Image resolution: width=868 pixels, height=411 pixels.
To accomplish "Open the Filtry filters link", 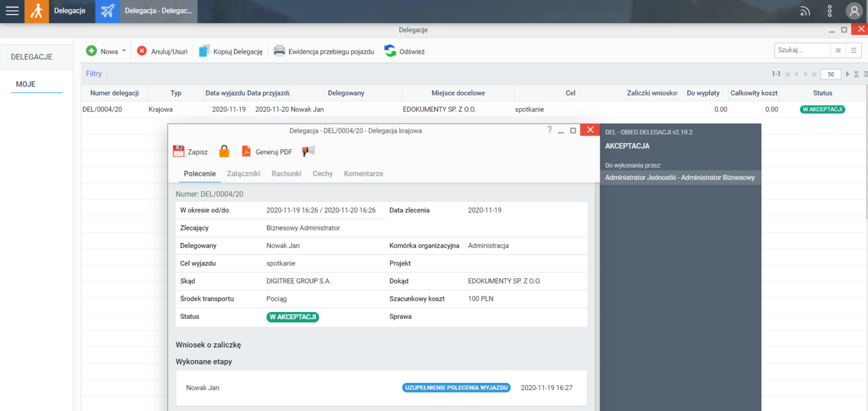I will coord(94,74).
